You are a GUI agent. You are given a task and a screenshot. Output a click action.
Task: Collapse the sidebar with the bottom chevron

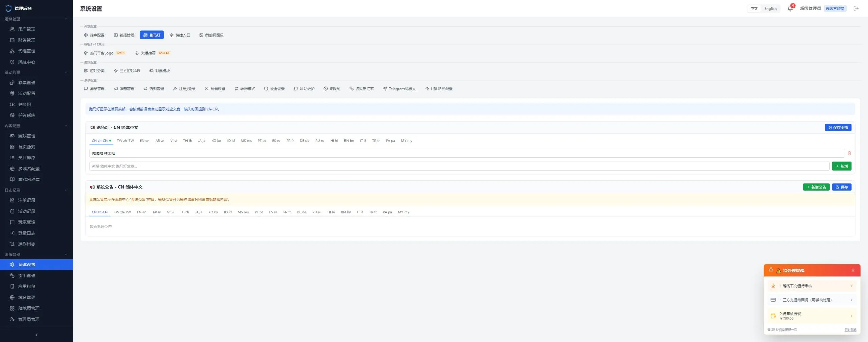click(x=37, y=335)
